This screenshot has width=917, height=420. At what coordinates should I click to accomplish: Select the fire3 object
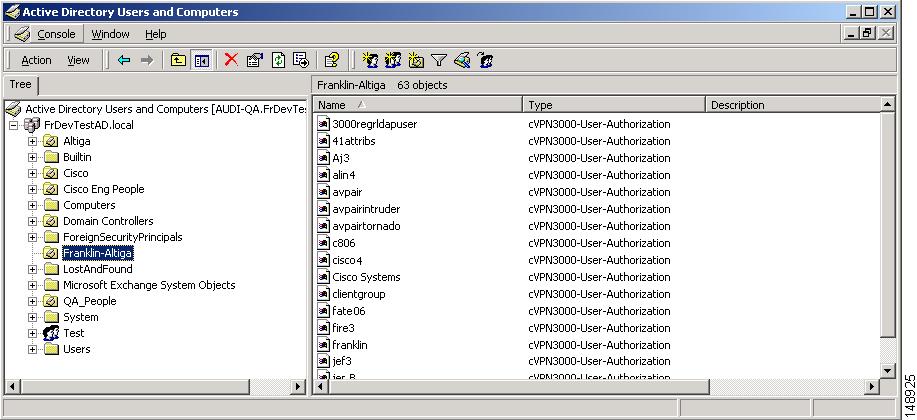tap(343, 328)
